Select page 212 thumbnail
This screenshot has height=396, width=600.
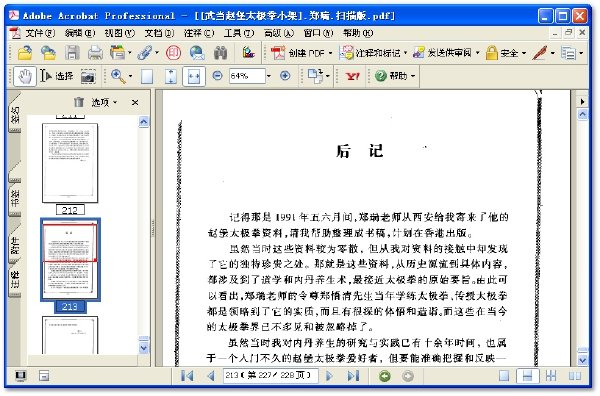pyautogui.click(x=70, y=163)
